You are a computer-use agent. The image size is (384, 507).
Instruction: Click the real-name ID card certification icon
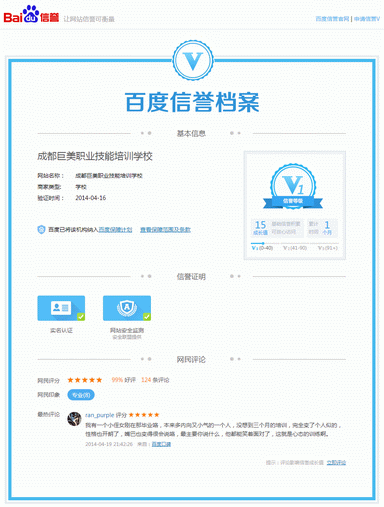click(61, 308)
